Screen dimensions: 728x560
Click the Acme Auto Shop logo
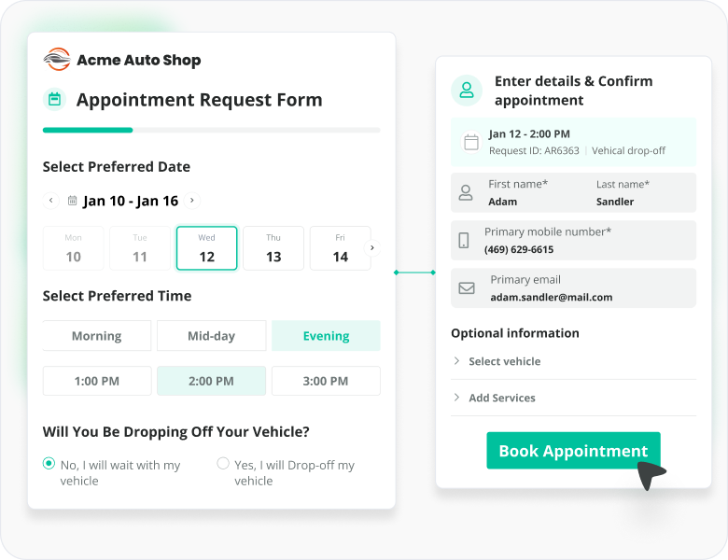(x=57, y=60)
